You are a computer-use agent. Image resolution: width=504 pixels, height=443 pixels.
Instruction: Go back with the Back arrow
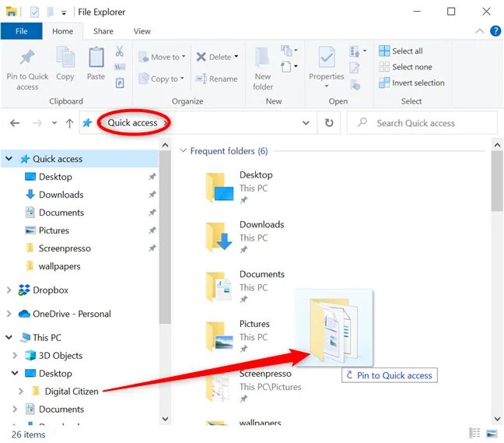[15, 122]
